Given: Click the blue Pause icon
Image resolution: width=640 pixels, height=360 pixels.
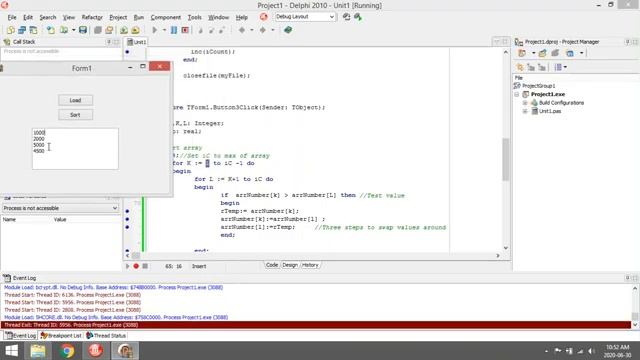Looking at the screenshot, I should tap(174, 30).
